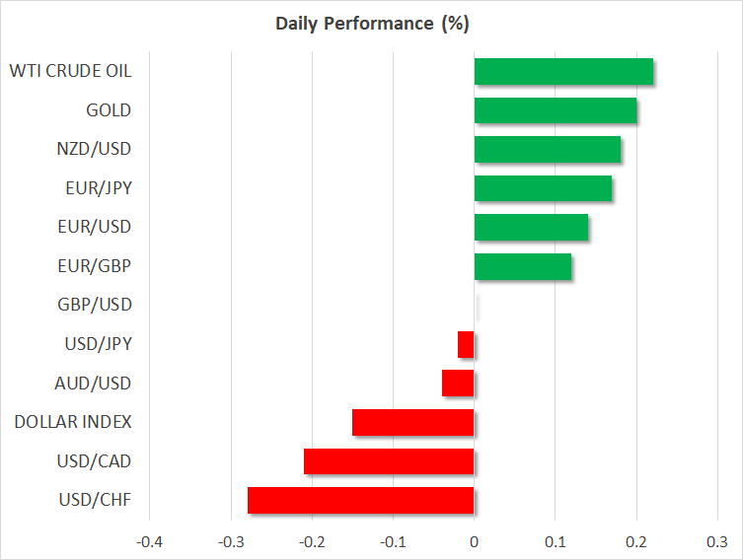
Task: Click the green Gold bar
Action: coord(556,110)
